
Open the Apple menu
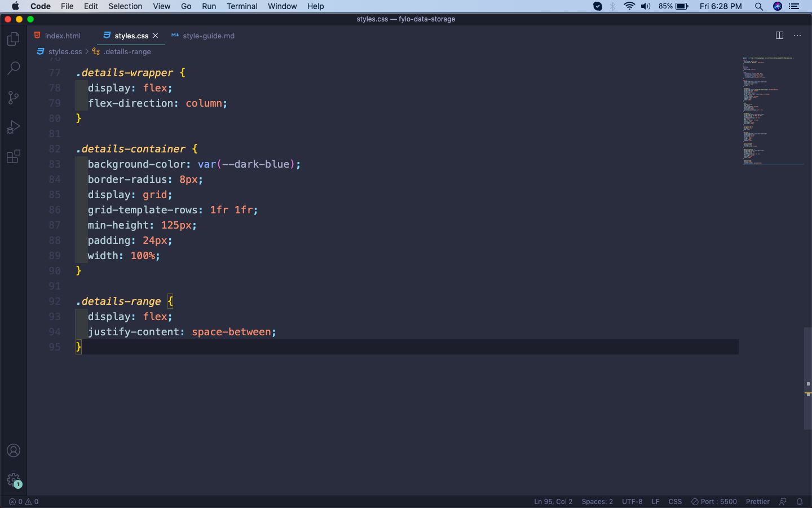[15, 6]
